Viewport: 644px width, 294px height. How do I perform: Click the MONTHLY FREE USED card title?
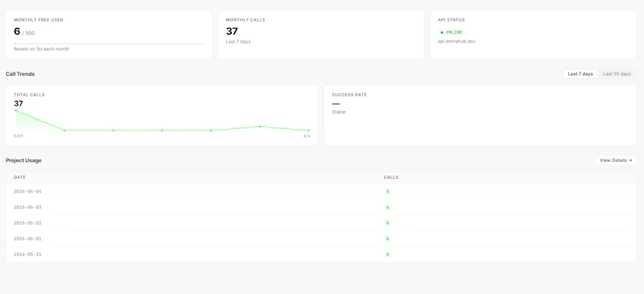point(39,20)
